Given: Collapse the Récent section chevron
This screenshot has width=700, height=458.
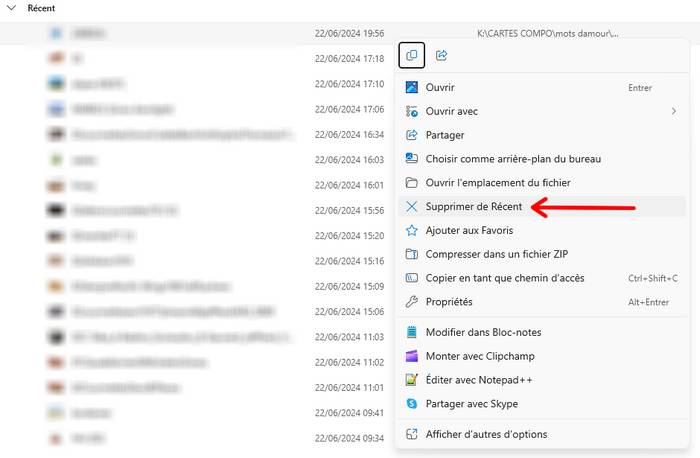Looking at the screenshot, I should pos(11,8).
